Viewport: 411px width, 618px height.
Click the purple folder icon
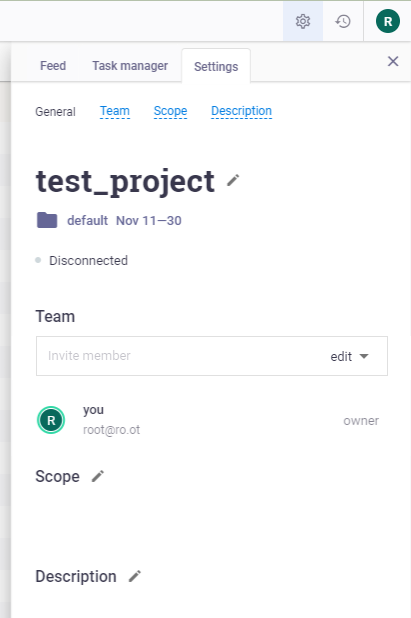(x=47, y=220)
